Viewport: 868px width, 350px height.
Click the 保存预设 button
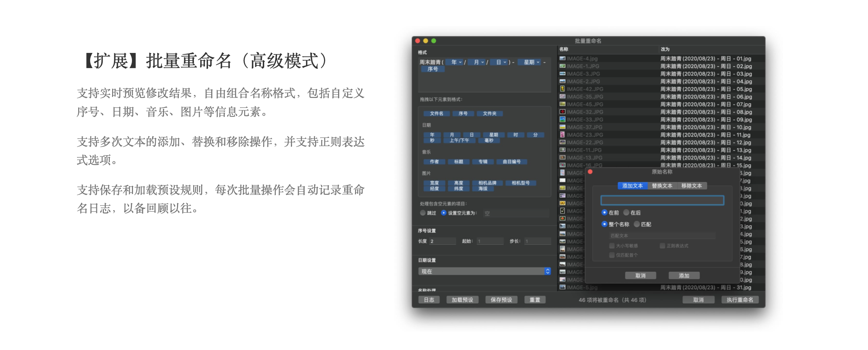pos(501,300)
